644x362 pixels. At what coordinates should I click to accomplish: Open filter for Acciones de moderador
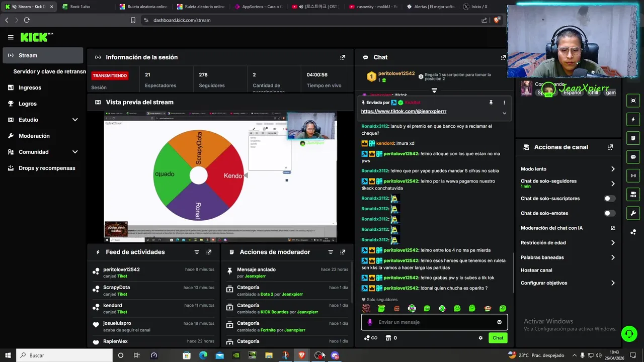click(x=331, y=252)
